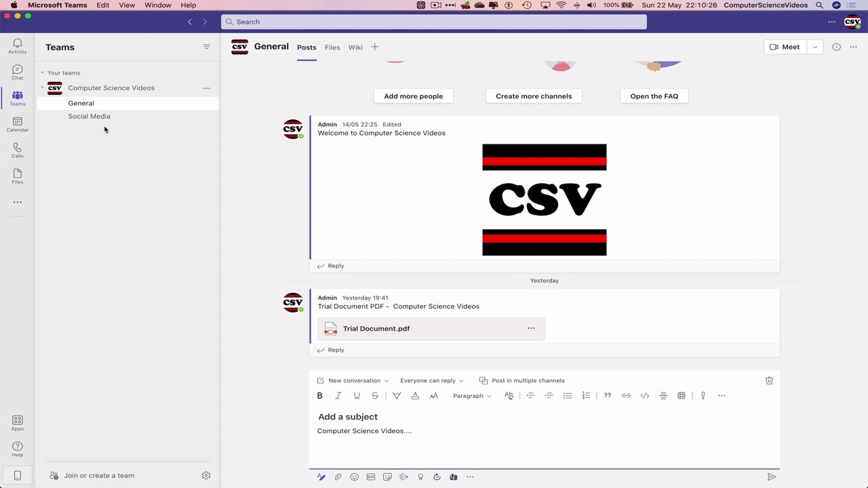Discard the draft with trash icon

tap(769, 380)
